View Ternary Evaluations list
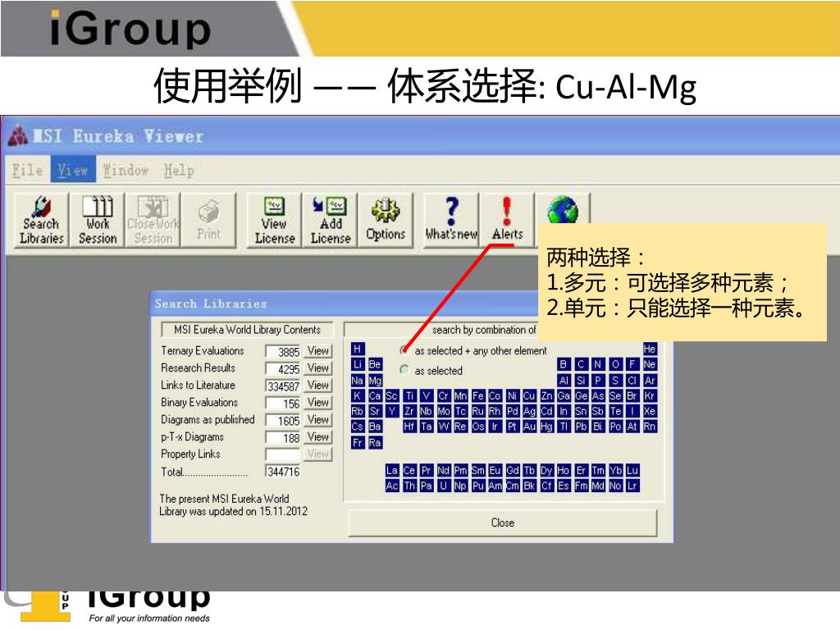 [318, 351]
